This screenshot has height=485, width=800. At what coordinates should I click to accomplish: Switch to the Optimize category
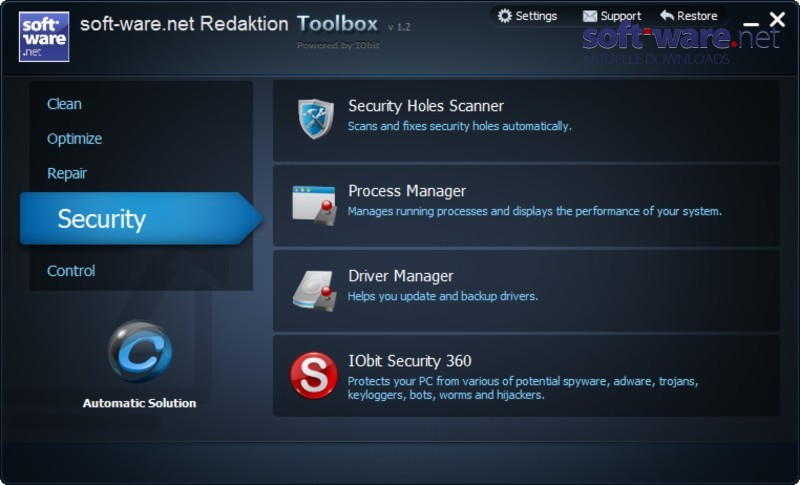pos(74,139)
